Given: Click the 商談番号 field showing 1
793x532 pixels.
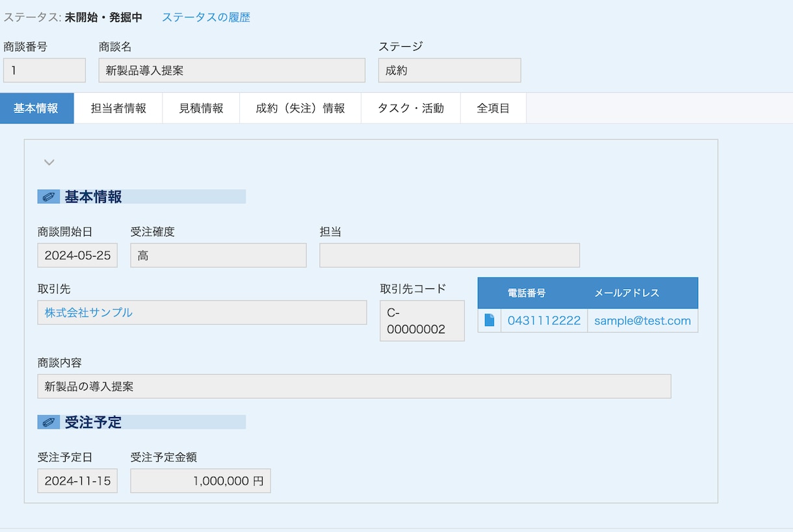Looking at the screenshot, I should [44, 70].
